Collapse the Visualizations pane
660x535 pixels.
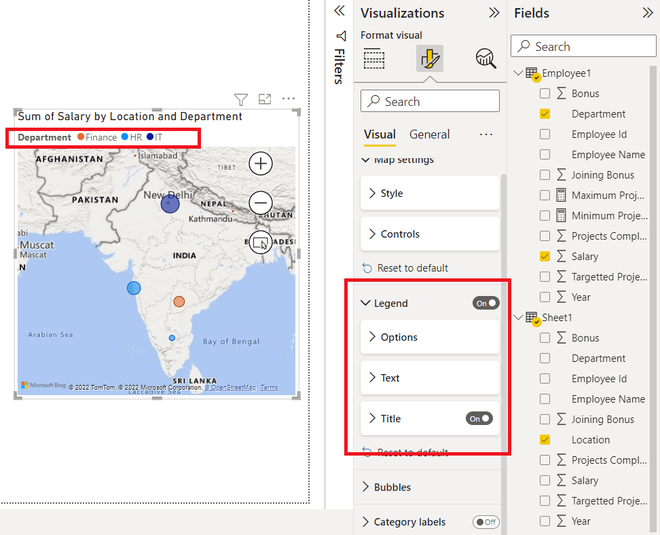pos(494,13)
